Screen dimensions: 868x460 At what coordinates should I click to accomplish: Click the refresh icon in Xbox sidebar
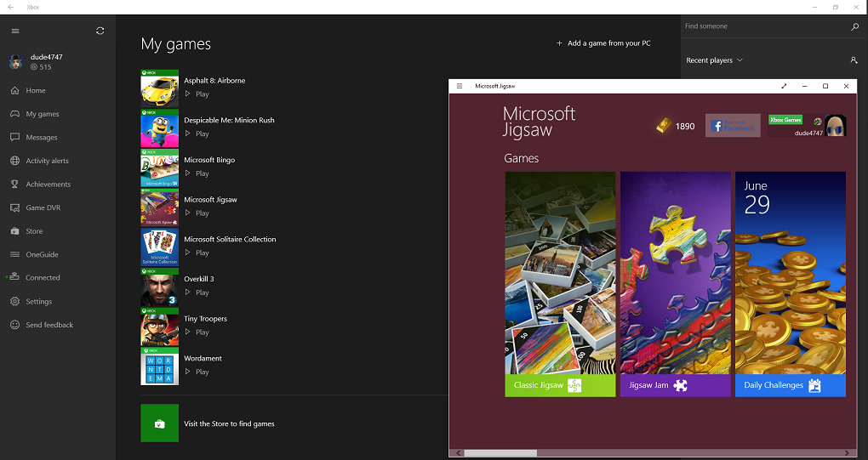coord(100,31)
